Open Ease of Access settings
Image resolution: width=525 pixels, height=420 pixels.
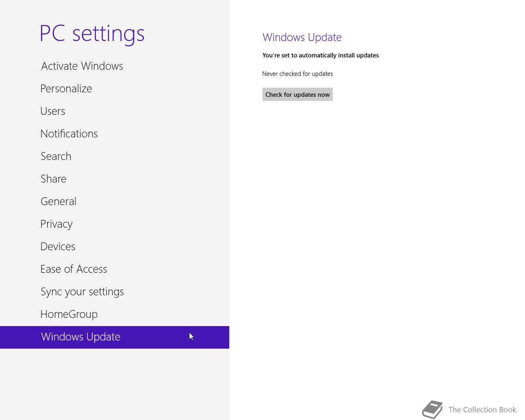(x=114, y=269)
